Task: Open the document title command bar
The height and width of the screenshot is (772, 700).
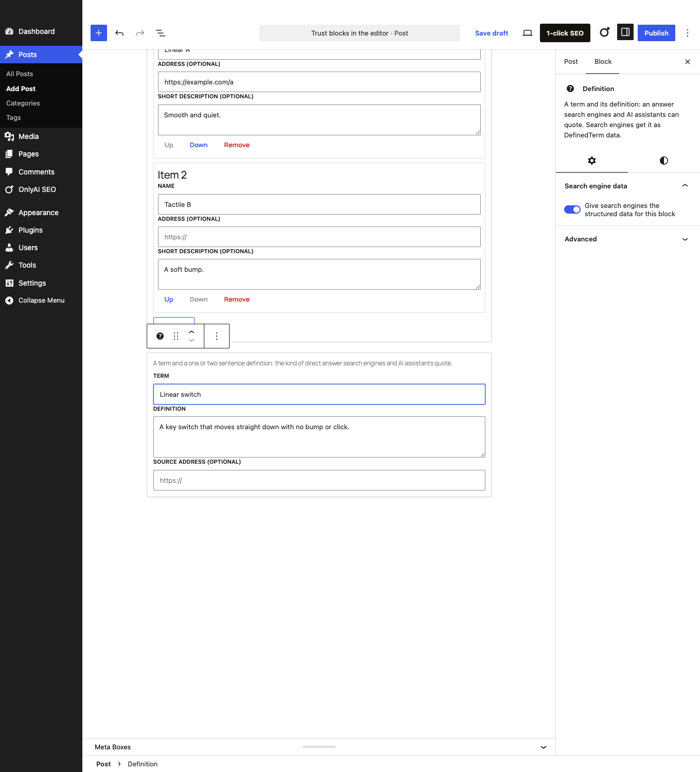Action: (x=360, y=33)
